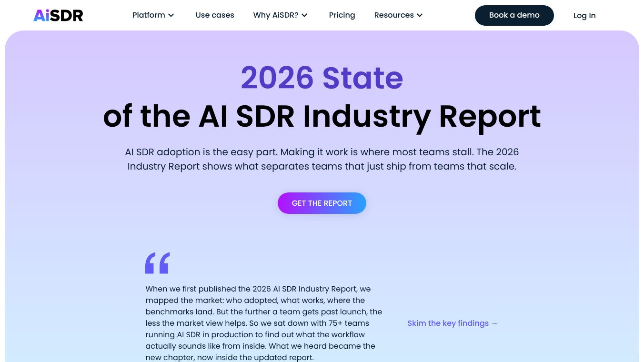Click the purple quotation mark icon
The height and width of the screenshot is (362, 644).
pos(158,263)
